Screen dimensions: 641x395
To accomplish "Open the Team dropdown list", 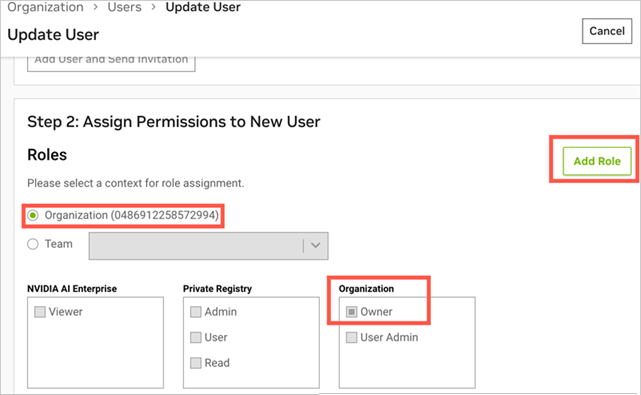I will tap(208, 246).
